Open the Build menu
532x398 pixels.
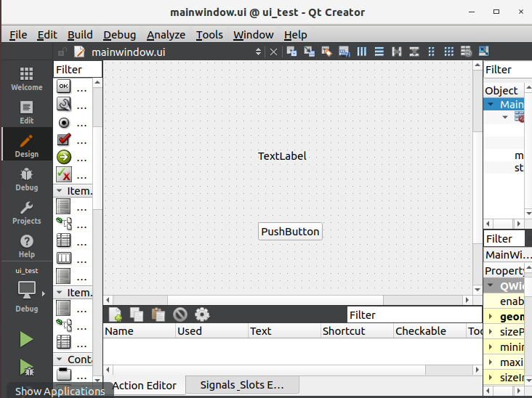pyautogui.click(x=80, y=35)
